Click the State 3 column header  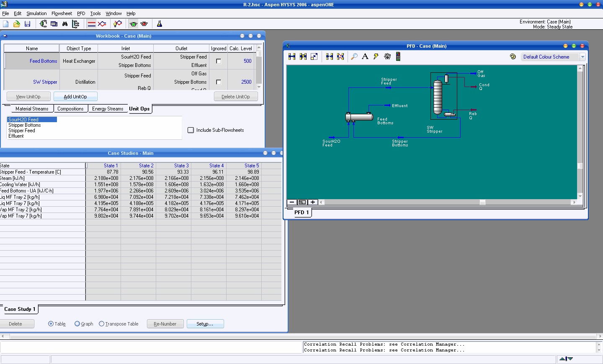point(174,166)
